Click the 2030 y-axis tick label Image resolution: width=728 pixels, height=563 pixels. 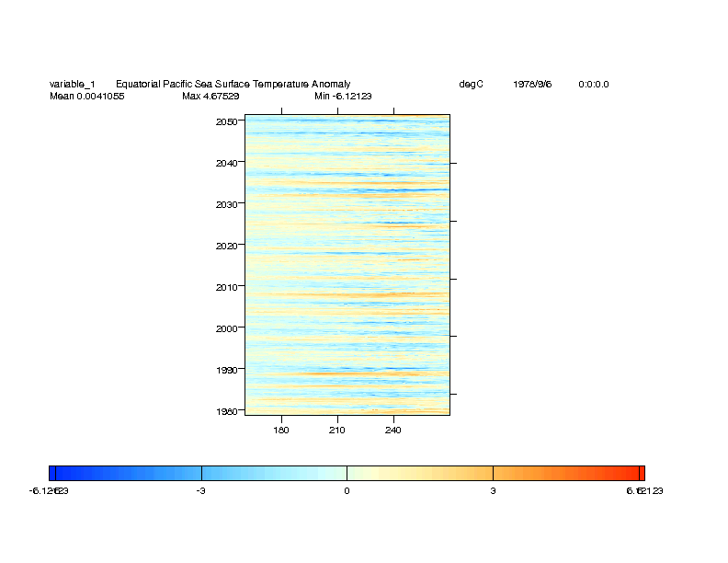pyautogui.click(x=226, y=204)
